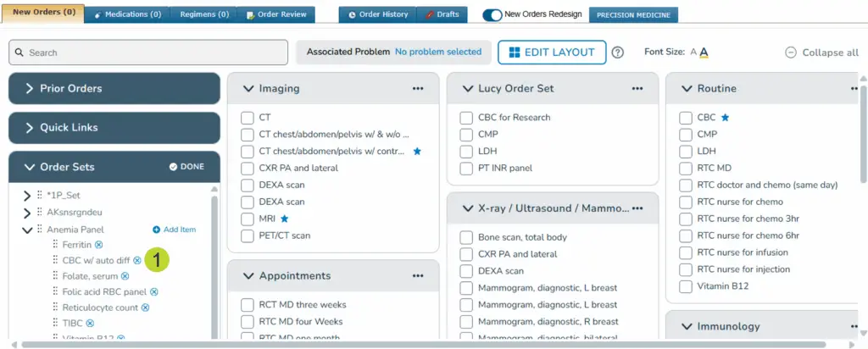The image size is (868, 349).
Task: Switch to the Order History tab
Action: coord(377,14)
